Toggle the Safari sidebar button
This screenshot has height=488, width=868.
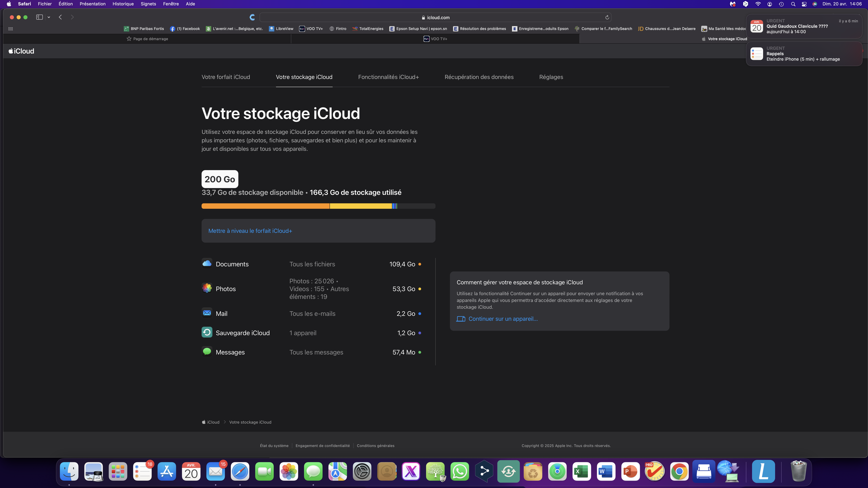pyautogui.click(x=40, y=17)
